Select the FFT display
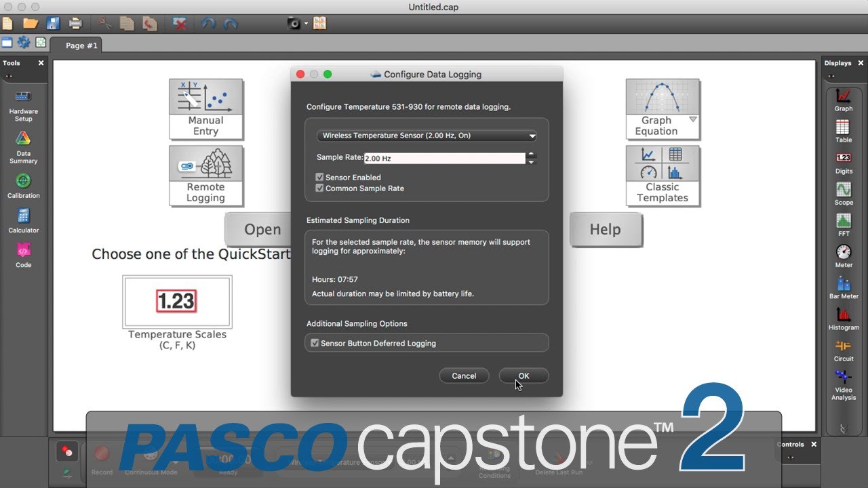This screenshot has width=868, height=488. 844,225
